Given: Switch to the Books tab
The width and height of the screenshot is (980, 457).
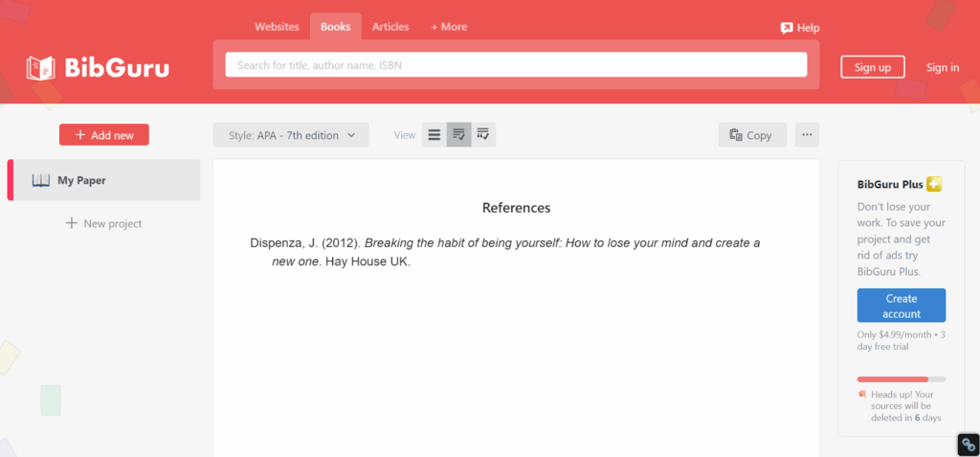Looking at the screenshot, I should (x=336, y=27).
